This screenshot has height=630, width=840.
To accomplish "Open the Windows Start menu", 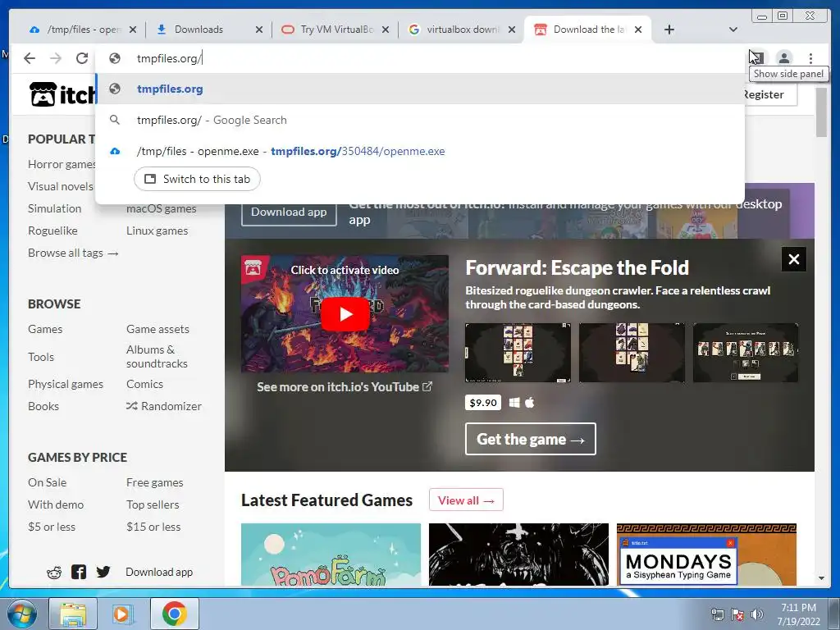I will point(22,614).
